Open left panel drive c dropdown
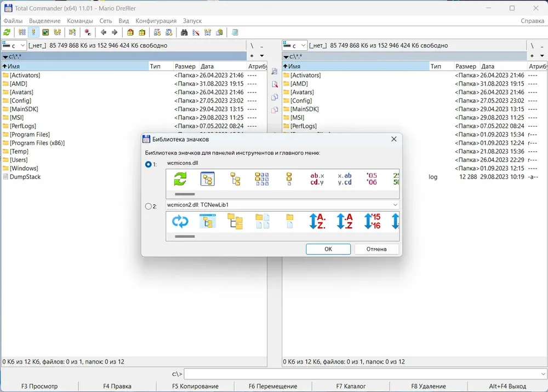 click(22, 45)
